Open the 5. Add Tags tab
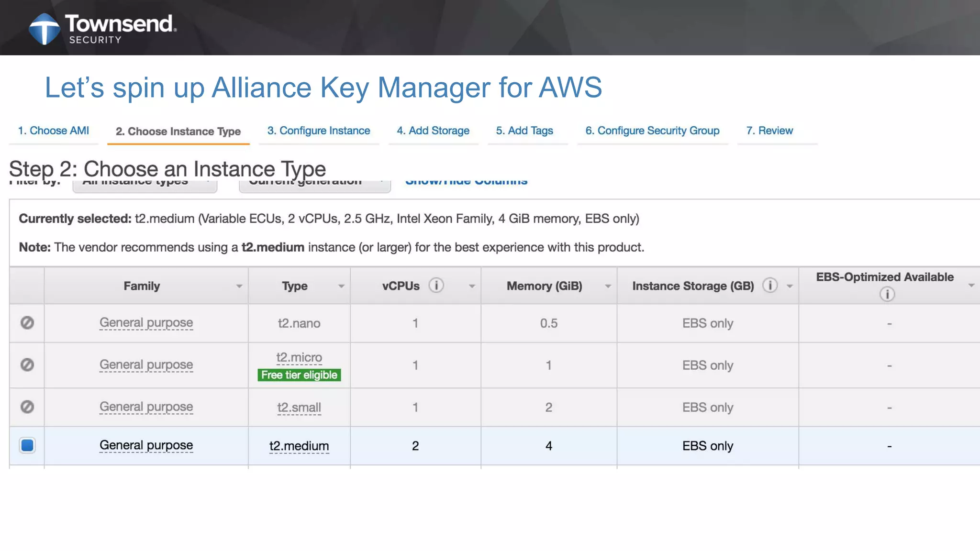980x551 pixels. point(524,131)
